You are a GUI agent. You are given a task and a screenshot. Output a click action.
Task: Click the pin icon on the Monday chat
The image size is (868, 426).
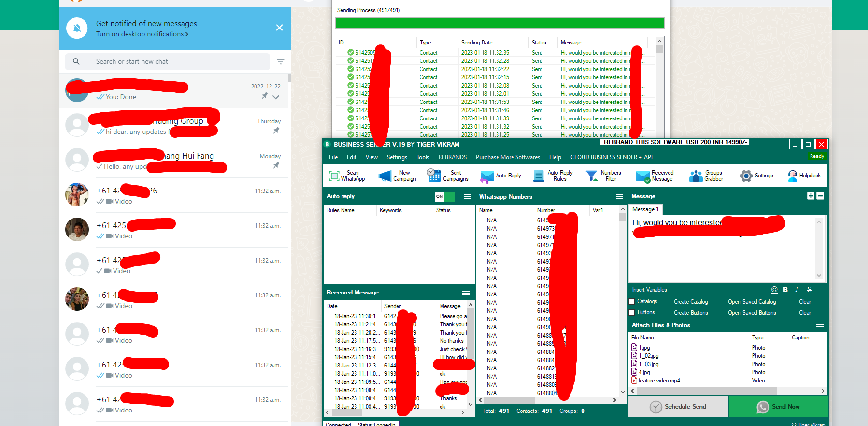pyautogui.click(x=276, y=165)
